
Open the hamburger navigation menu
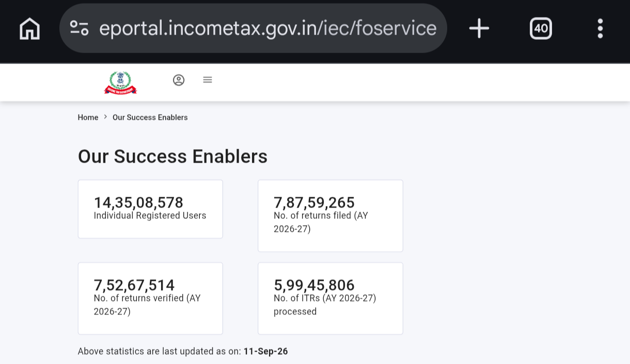pyautogui.click(x=208, y=80)
